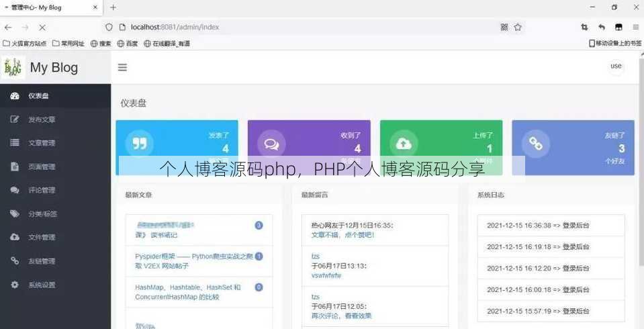
Task: Open 友链管理 in the sidebar
Action: coord(55,261)
